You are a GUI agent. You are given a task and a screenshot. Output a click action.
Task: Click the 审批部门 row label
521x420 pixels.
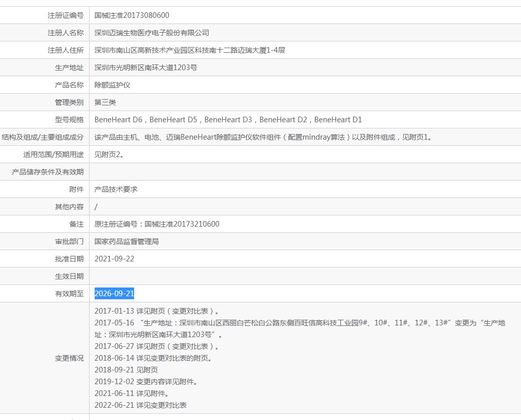69,241
